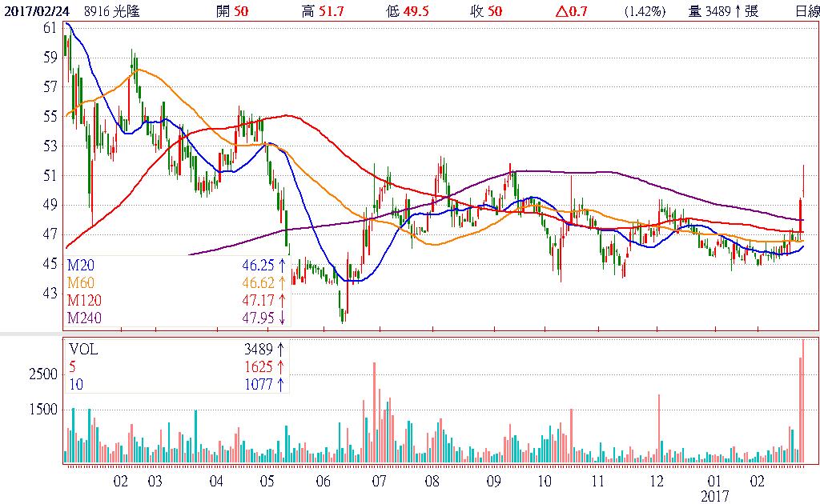Click the latest red candlestick at far right
This screenshot has width=820, height=504.
coord(803,182)
